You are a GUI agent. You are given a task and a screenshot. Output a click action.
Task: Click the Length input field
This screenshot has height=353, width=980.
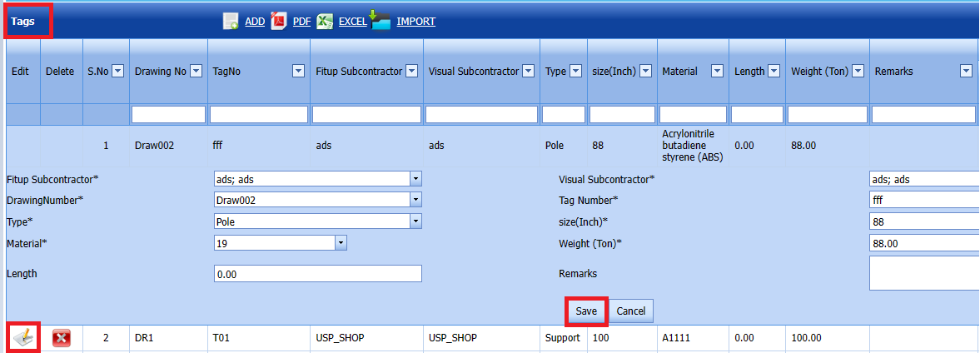tap(317, 274)
